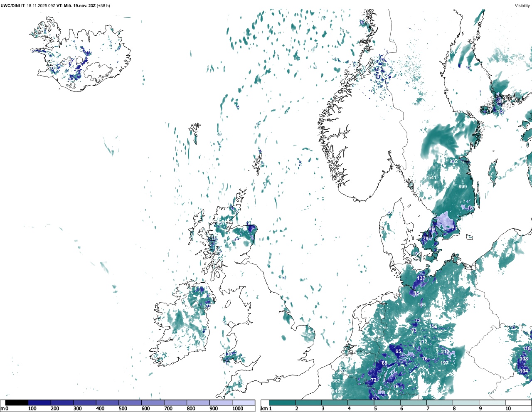Click the '167' visibility value near the Baltic
Image resolution: width=532 pixels, height=412 pixels.
pos(471,208)
